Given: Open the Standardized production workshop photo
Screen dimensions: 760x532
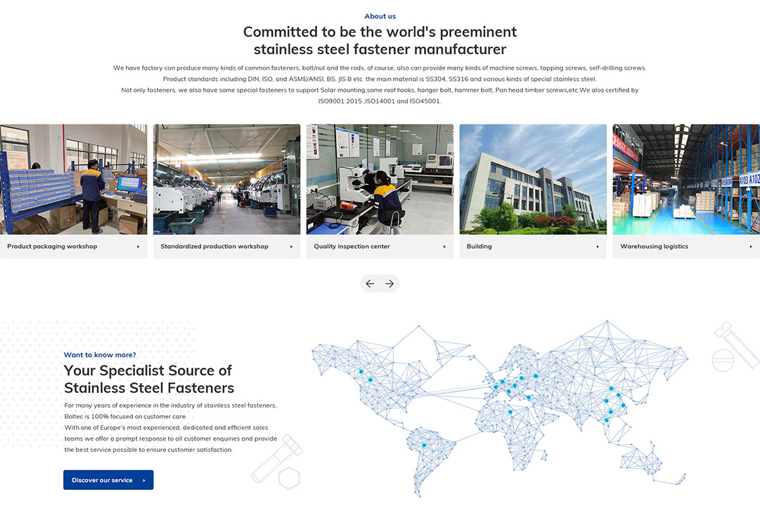Looking at the screenshot, I should 226,179.
